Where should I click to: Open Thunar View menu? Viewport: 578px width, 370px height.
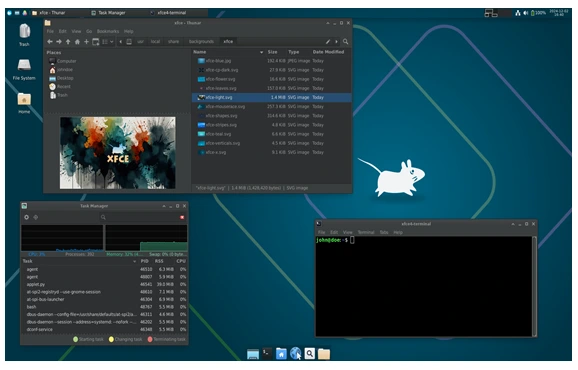point(76,31)
